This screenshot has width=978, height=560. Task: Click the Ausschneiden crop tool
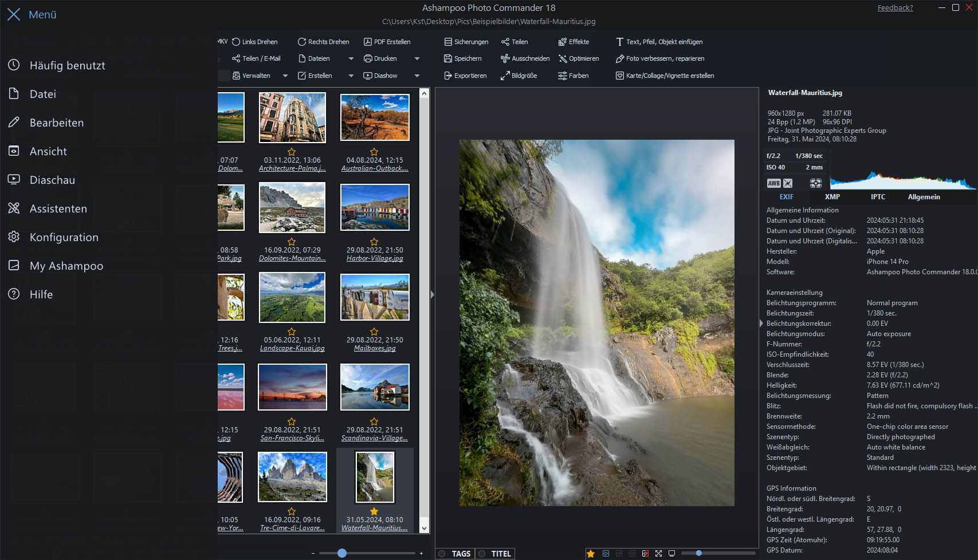click(525, 58)
